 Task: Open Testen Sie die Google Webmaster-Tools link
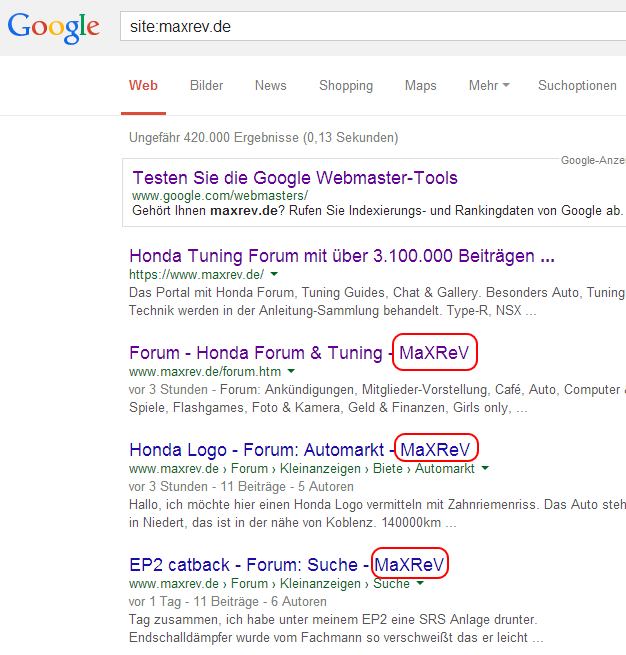pos(295,178)
